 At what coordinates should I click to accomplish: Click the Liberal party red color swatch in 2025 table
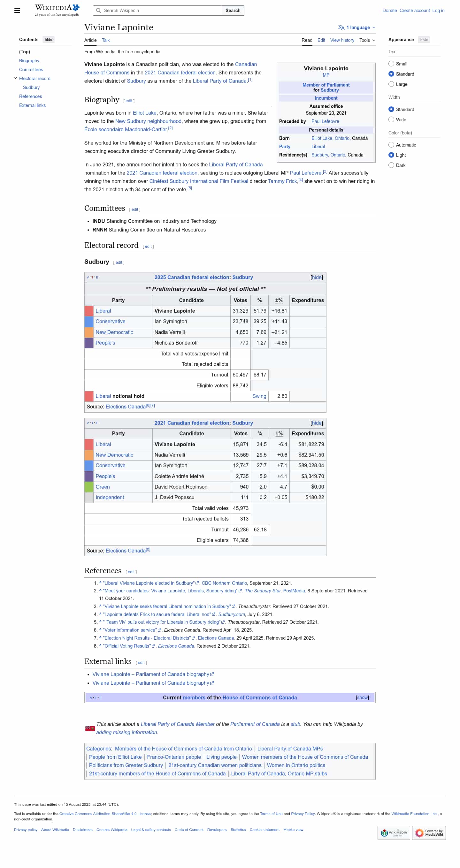(88, 311)
